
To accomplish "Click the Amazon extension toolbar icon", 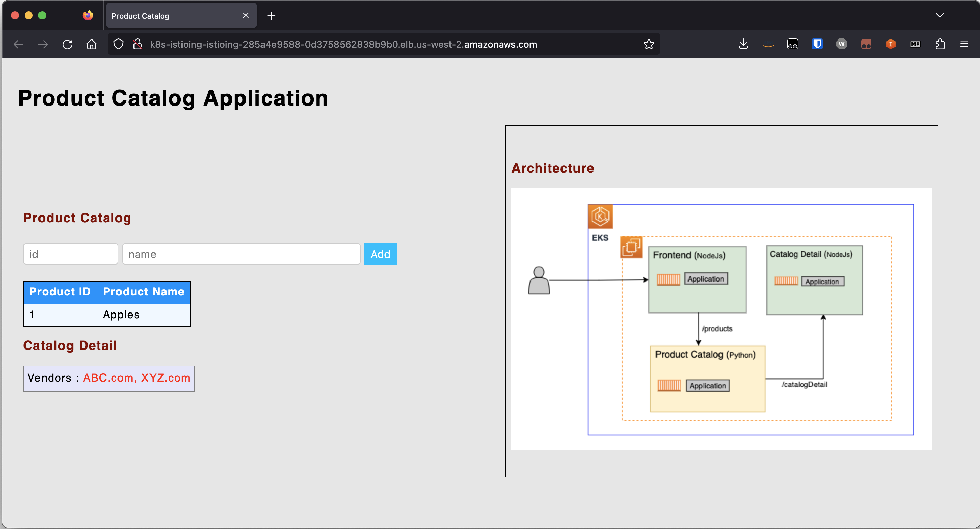I will (768, 44).
